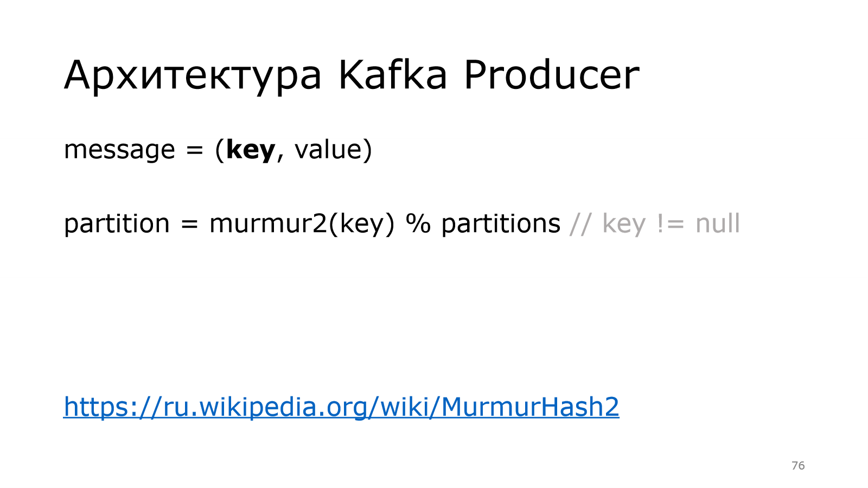Screen dimensions: 868x488
Task: Click the slide number 76
Action: (x=798, y=466)
